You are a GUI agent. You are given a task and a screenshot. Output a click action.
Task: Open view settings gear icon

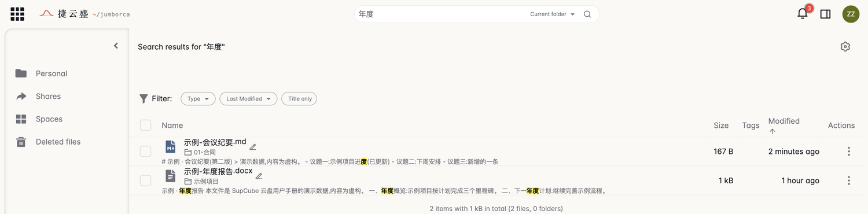(x=845, y=47)
